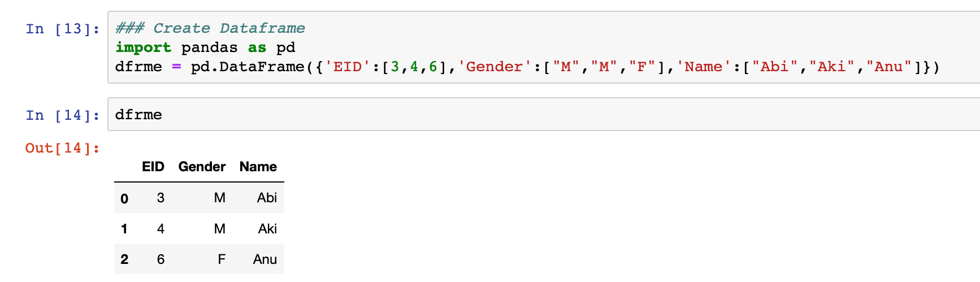The image size is (980, 282).
Task: Click the Gender column header
Action: point(202,167)
